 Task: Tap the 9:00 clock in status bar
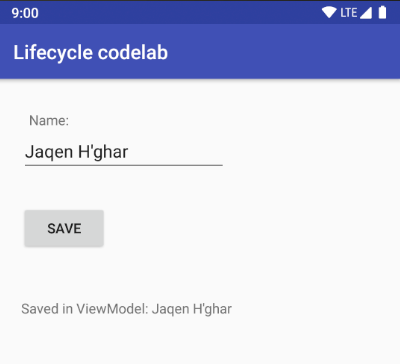tap(25, 13)
